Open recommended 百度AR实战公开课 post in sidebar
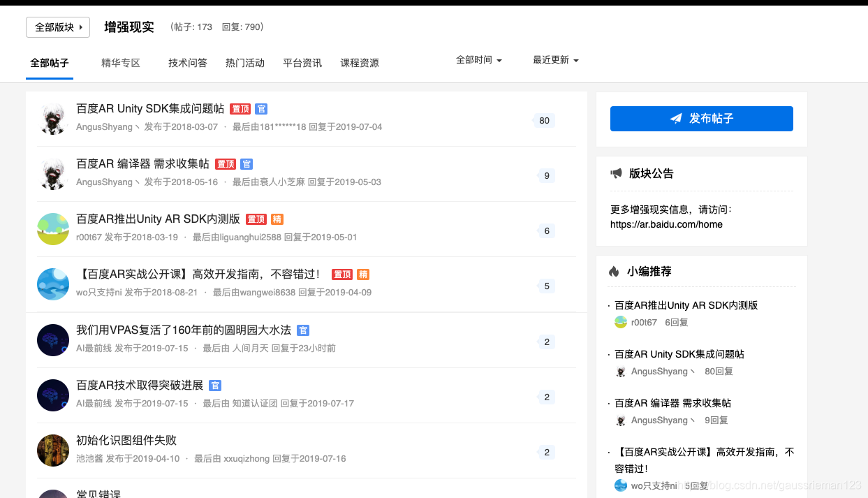Viewport: 868px width, 498px height. pos(704,460)
